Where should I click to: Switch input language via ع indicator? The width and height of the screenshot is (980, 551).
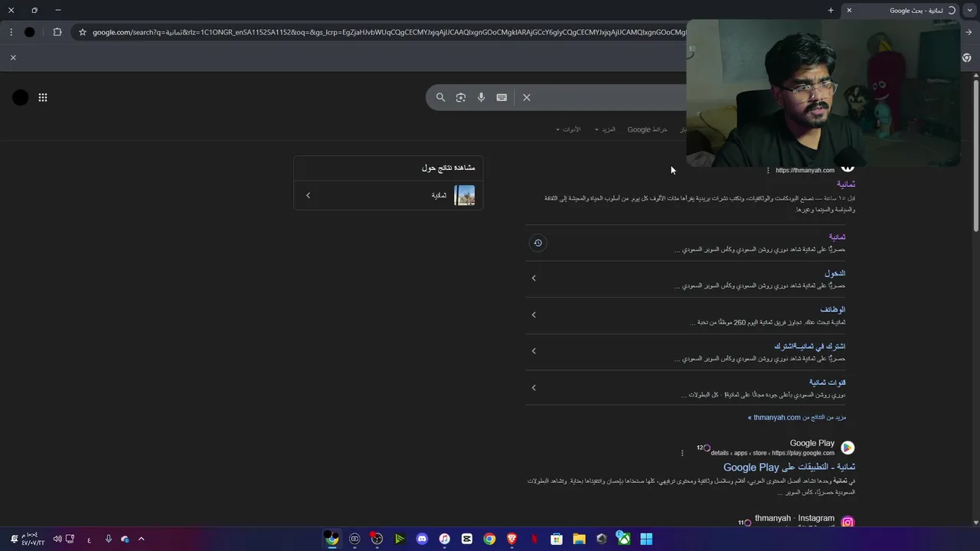click(89, 540)
